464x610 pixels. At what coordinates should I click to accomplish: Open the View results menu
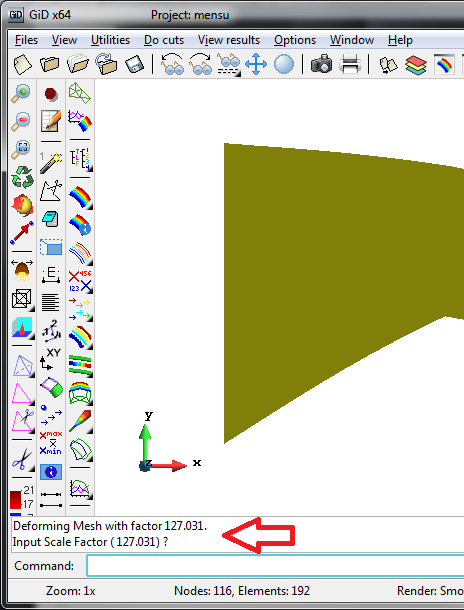(229, 40)
